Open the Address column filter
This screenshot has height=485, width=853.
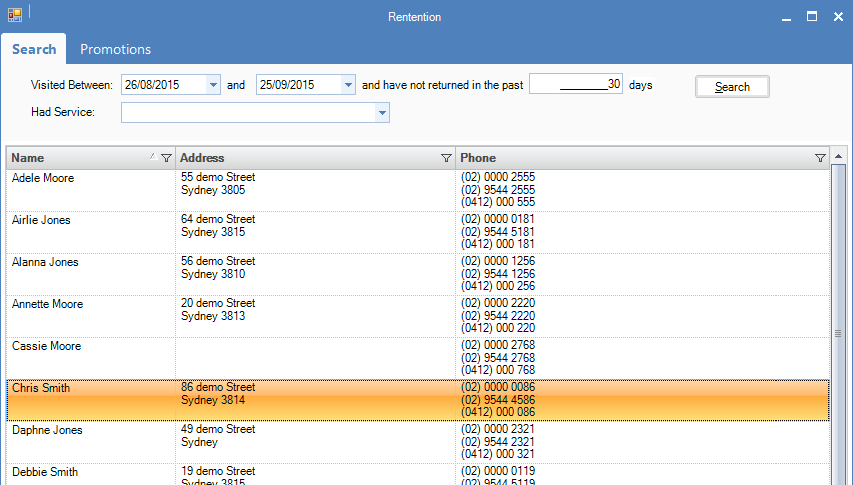446,158
